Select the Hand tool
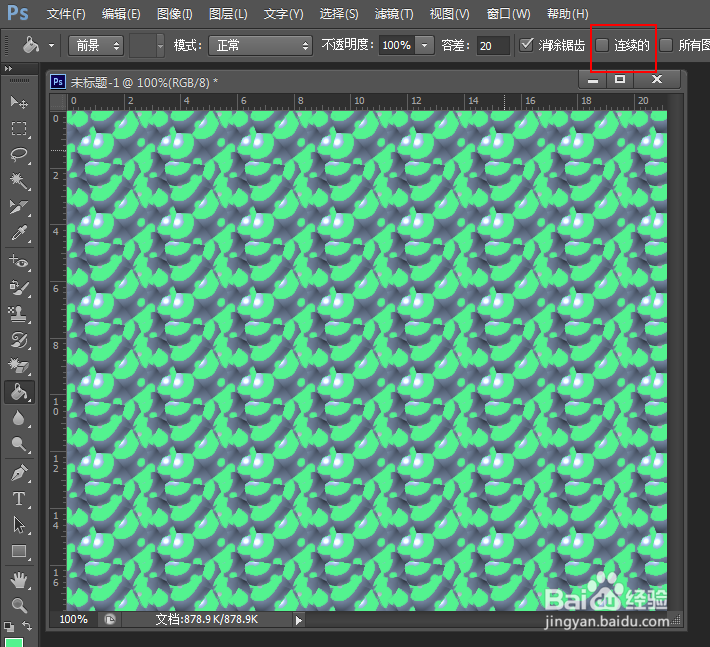The width and height of the screenshot is (710, 647). pos(19,580)
